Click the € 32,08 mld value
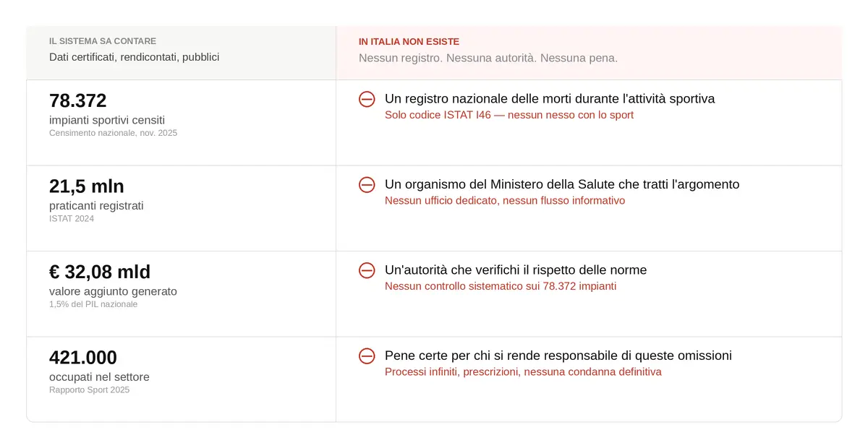 [x=99, y=272]
